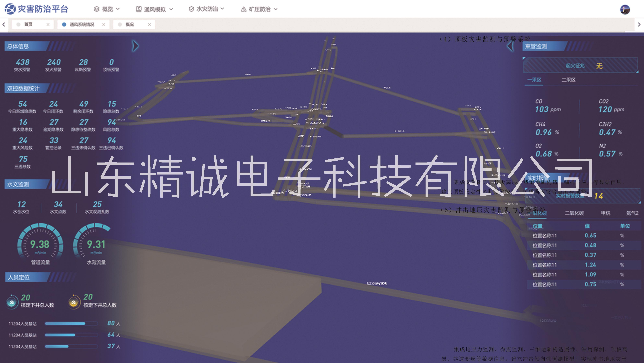This screenshot has width=644, height=363.
Task: Open the user avatar in the header
Action: point(625,10)
